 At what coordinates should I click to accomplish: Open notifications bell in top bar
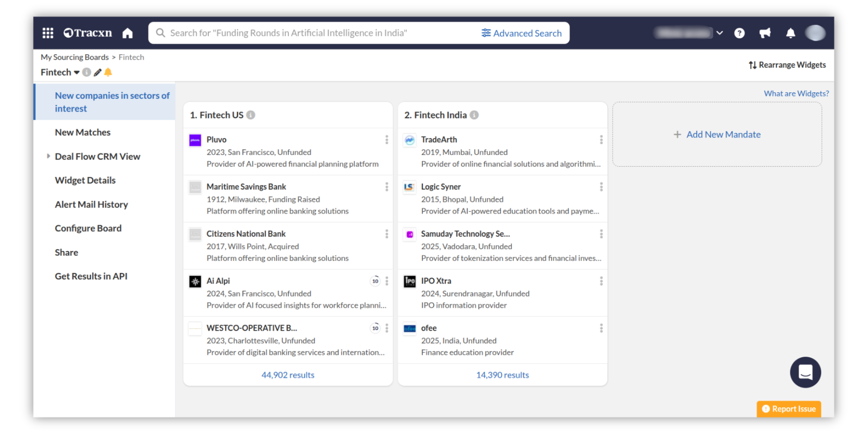[790, 33]
